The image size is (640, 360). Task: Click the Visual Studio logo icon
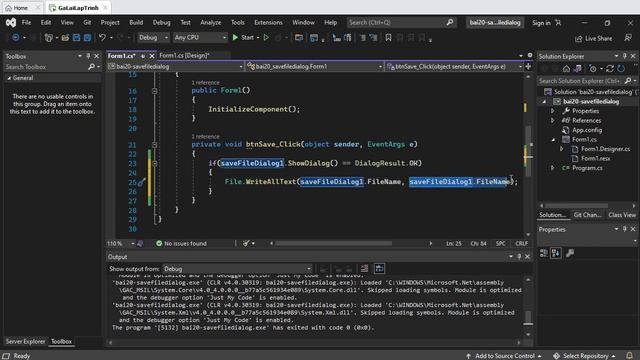(11, 22)
